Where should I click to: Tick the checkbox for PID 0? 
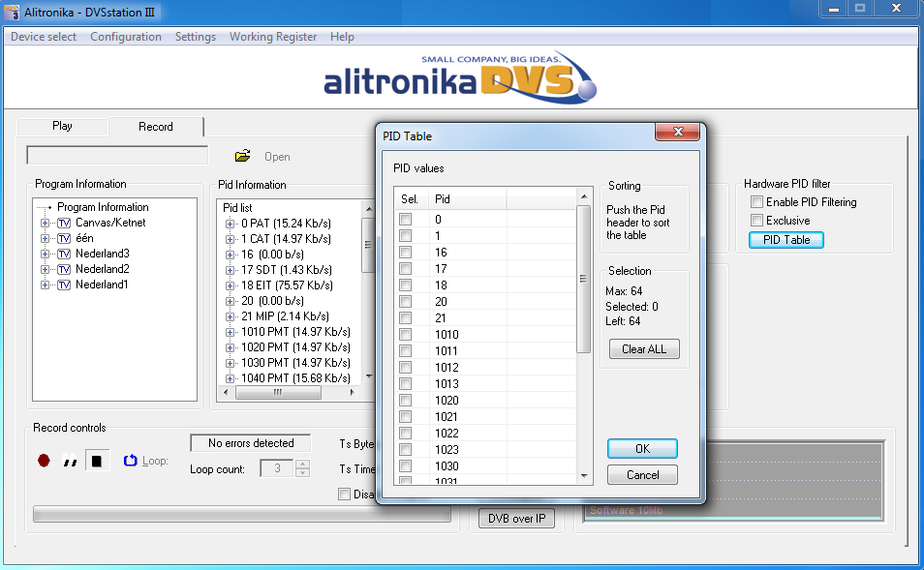pos(406,220)
